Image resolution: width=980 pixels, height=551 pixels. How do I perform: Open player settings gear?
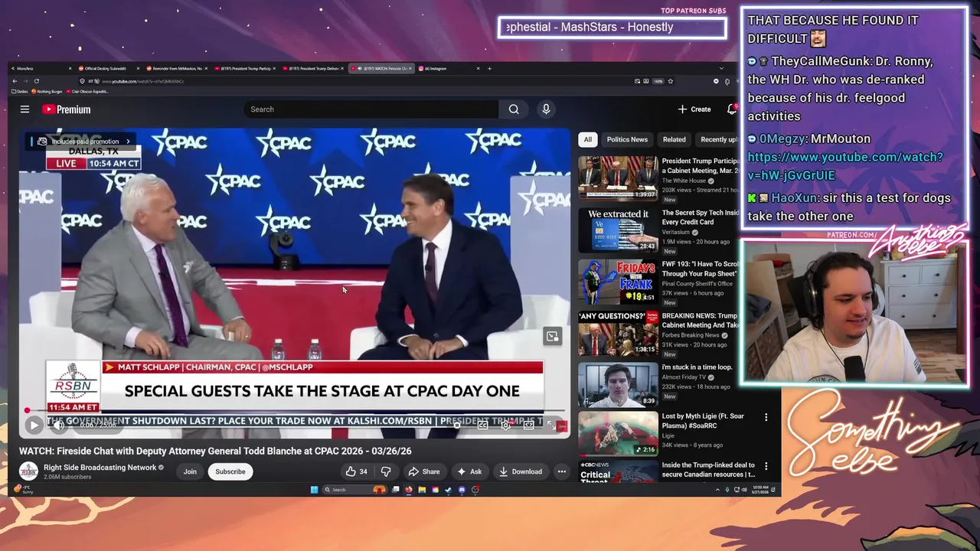(x=506, y=425)
